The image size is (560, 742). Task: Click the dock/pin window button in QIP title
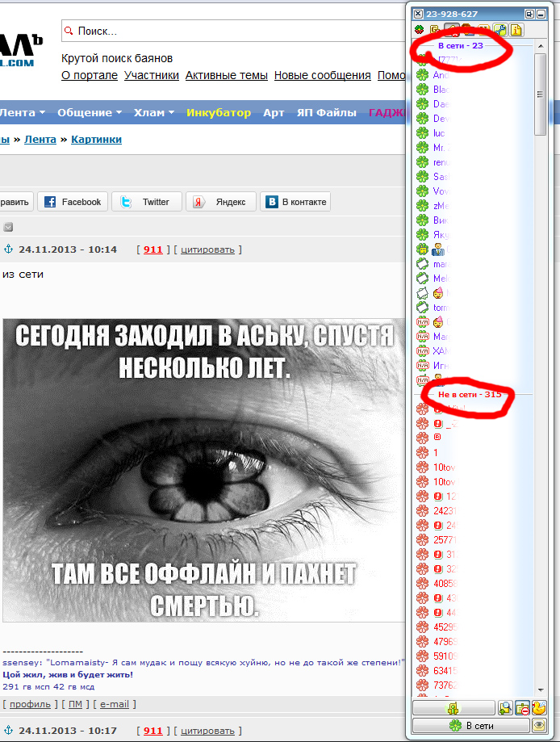click(529, 14)
